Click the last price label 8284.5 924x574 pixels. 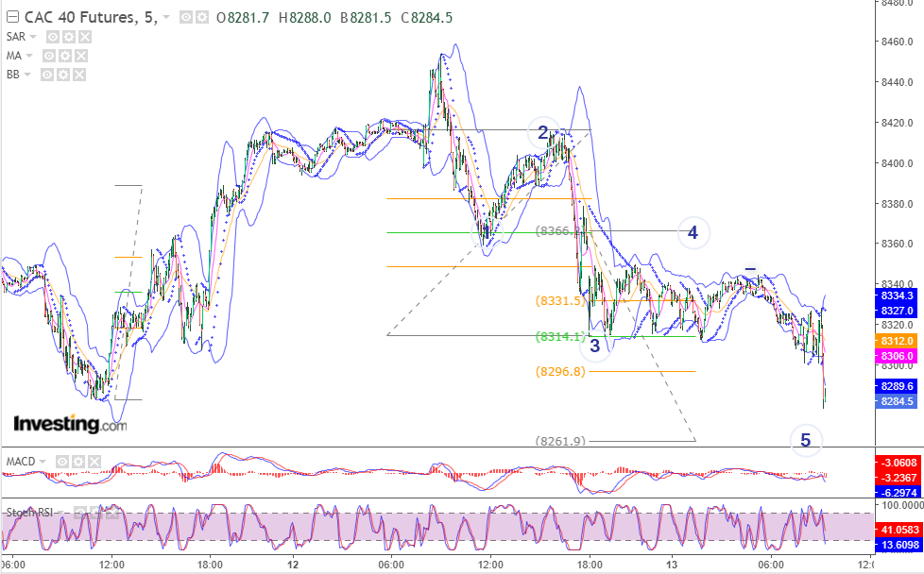click(896, 401)
